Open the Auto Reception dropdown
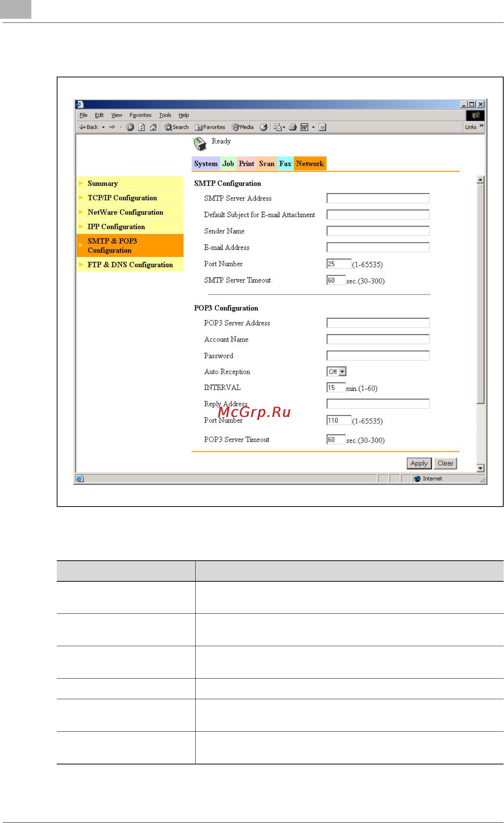This screenshot has width=504, height=823. pos(337,371)
